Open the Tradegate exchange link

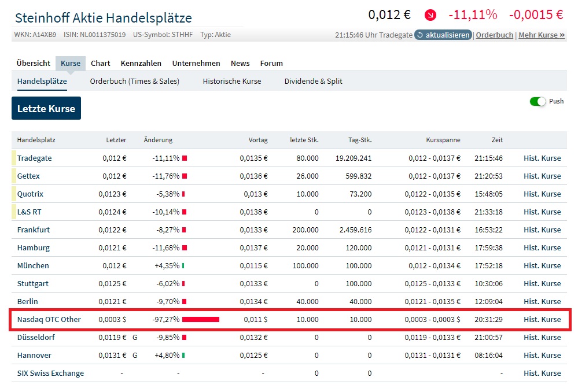34,158
